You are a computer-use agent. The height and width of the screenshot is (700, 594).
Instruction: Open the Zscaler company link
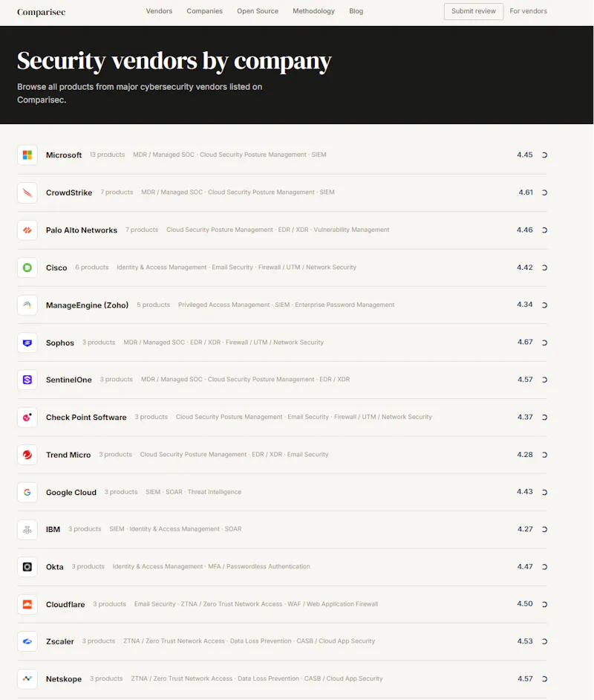[x=59, y=641]
